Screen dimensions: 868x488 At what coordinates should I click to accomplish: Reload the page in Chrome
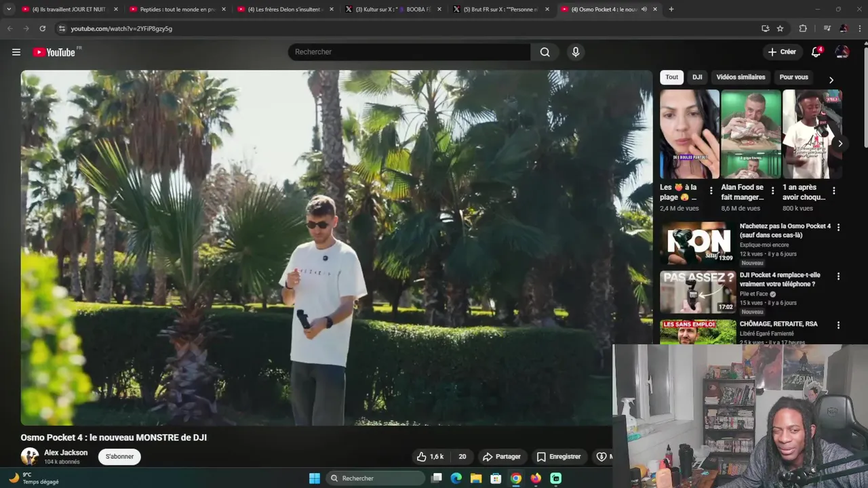pos(42,28)
